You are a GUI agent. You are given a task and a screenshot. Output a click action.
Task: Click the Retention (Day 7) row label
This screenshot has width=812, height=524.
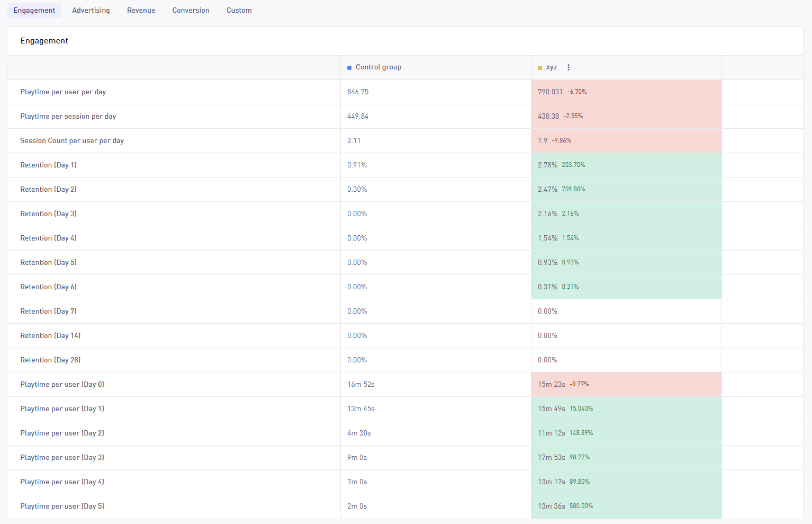(x=48, y=312)
